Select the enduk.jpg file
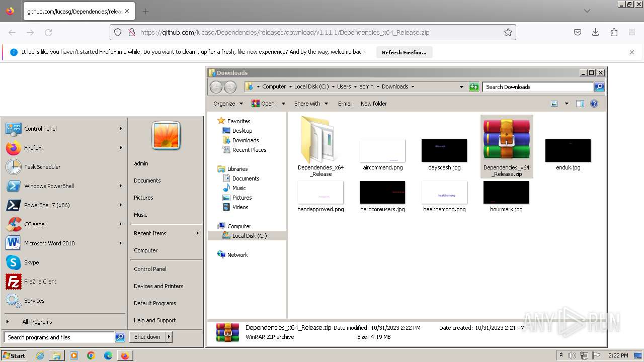The image size is (644, 362). [568, 155]
